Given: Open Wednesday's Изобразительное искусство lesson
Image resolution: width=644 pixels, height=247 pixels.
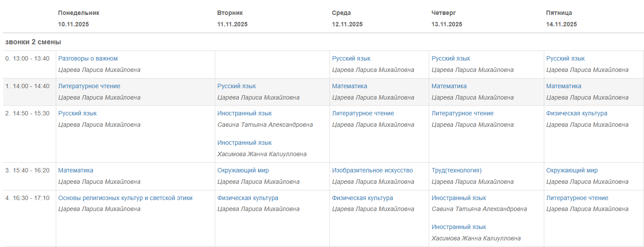Looking at the screenshot, I should (x=373, y=170).
